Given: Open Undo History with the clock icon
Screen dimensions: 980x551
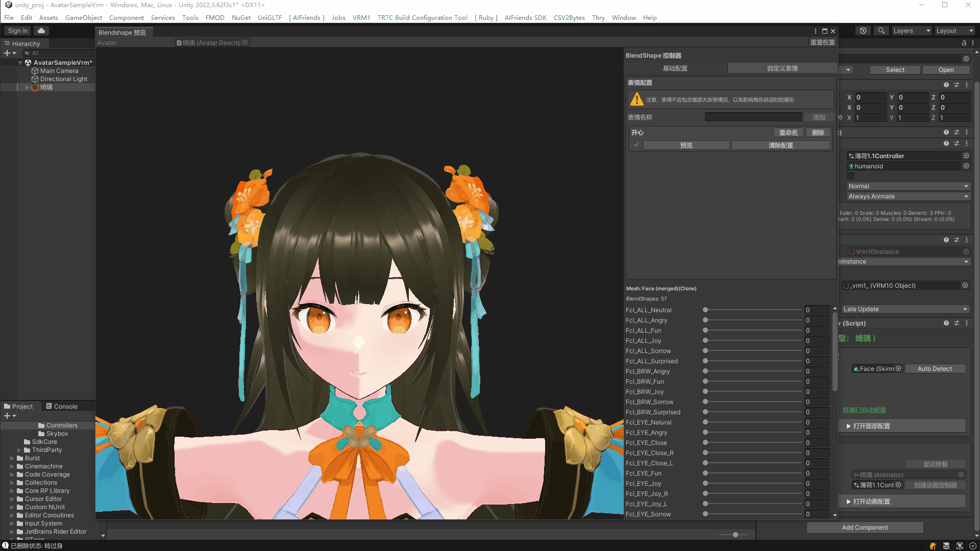Looking at the screenshot, I should (x=863, y=31).
